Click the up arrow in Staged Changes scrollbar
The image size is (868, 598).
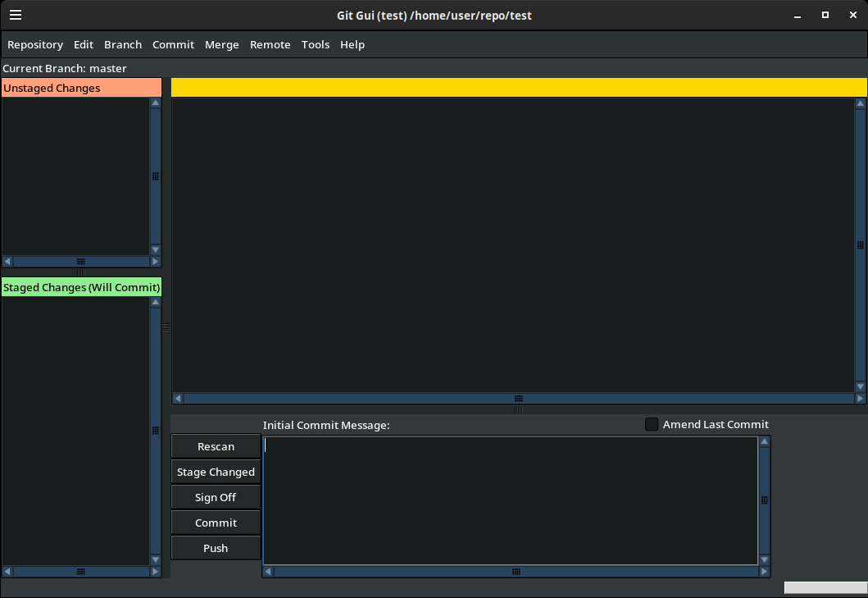[156, 302]
